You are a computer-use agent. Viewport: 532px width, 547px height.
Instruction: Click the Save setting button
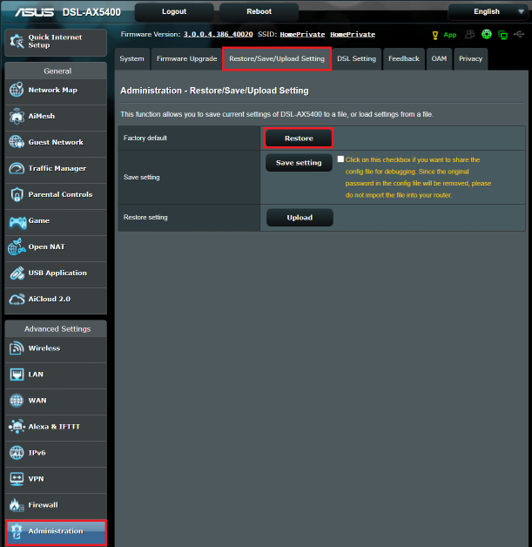[299, 163]
